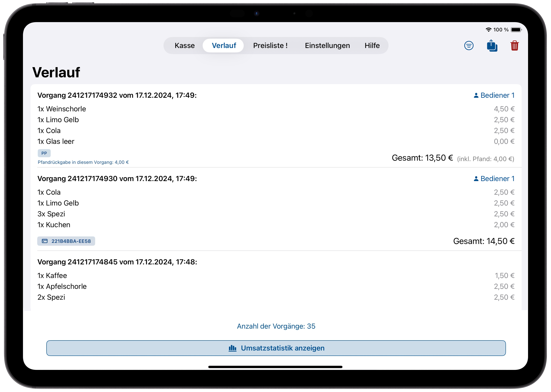
Task: Click 'Anzahl der Vorgänge: 35' text
Action: click(276, 326)
